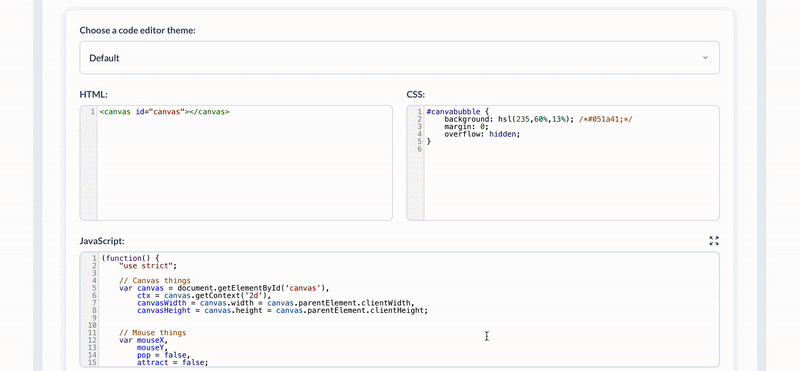The image size is (800, 371).
Task: Click the '#canvabubble {' selector line
Action: pyautogui.click(x=458, y=112)
